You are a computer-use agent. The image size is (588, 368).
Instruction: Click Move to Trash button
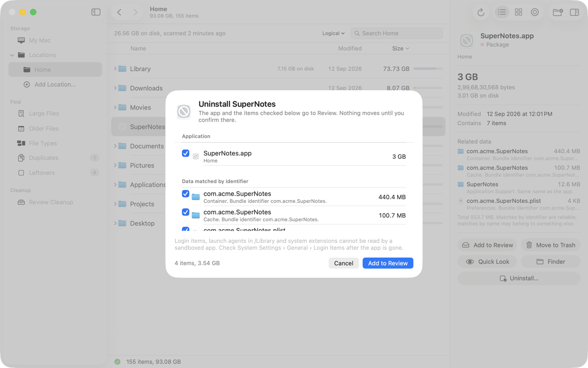(x=550, y=245)
